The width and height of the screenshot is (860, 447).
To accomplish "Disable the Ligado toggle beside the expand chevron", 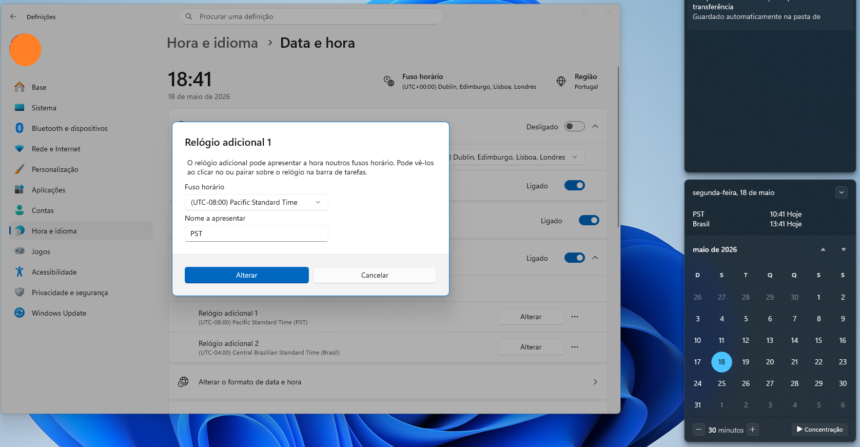I will (574, 258).
